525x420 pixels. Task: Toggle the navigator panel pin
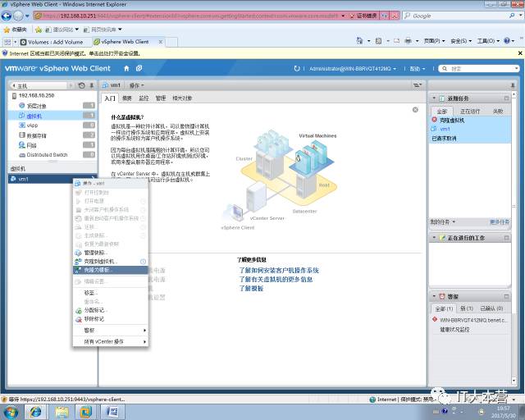click(x=91, y=86)
